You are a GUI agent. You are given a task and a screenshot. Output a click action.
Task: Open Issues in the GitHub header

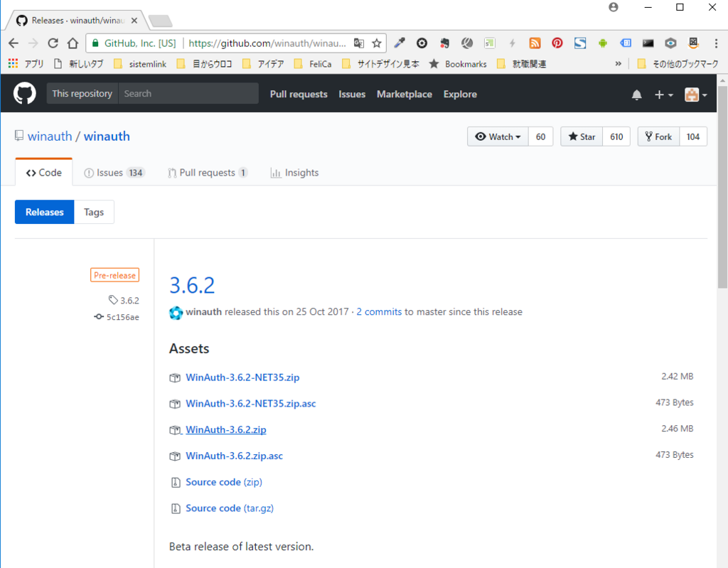point(351,95)
